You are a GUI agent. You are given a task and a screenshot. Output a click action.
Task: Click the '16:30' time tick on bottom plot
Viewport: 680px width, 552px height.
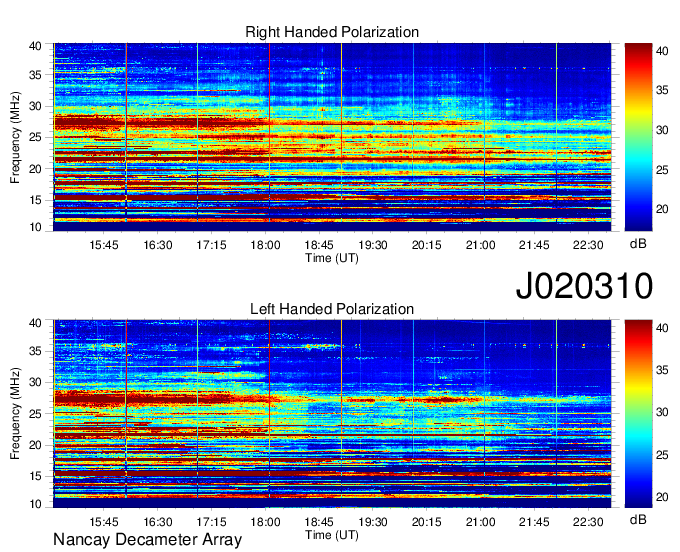pyautogui.click(x=158, y=522)
